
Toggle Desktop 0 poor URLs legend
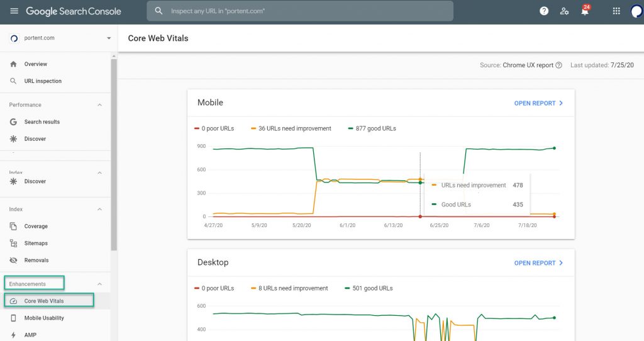[214, 288]
